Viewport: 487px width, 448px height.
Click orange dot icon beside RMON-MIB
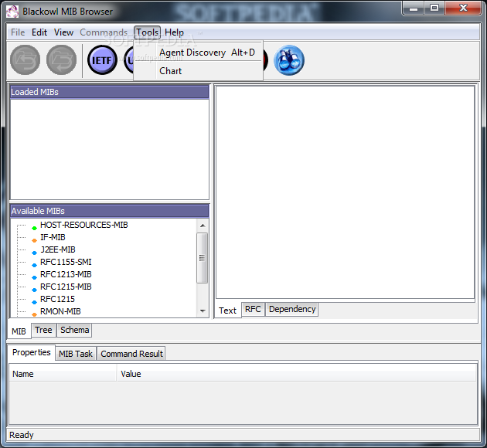point(34,314)
